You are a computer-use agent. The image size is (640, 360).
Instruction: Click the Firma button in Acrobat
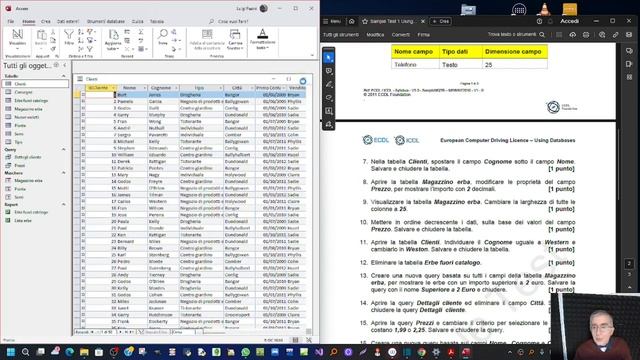pyautogui.click(x=423, y=35)
